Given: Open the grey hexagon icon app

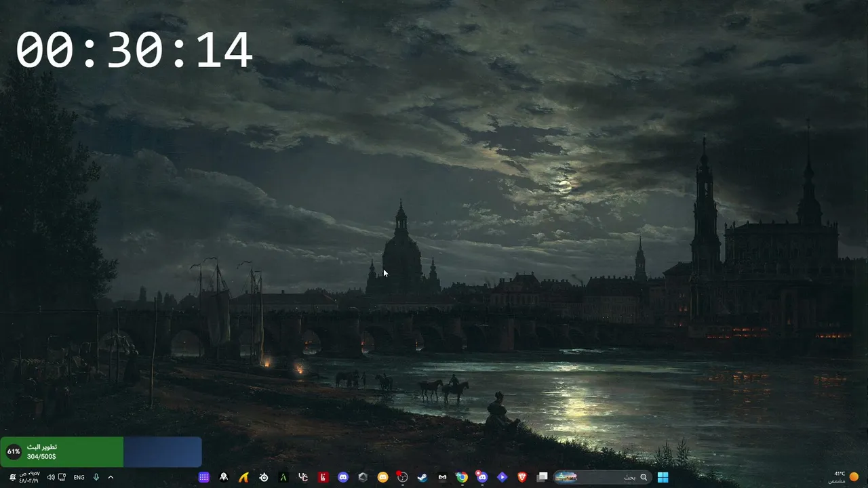Looking at the screenshot, I should (x=363, y=477).
